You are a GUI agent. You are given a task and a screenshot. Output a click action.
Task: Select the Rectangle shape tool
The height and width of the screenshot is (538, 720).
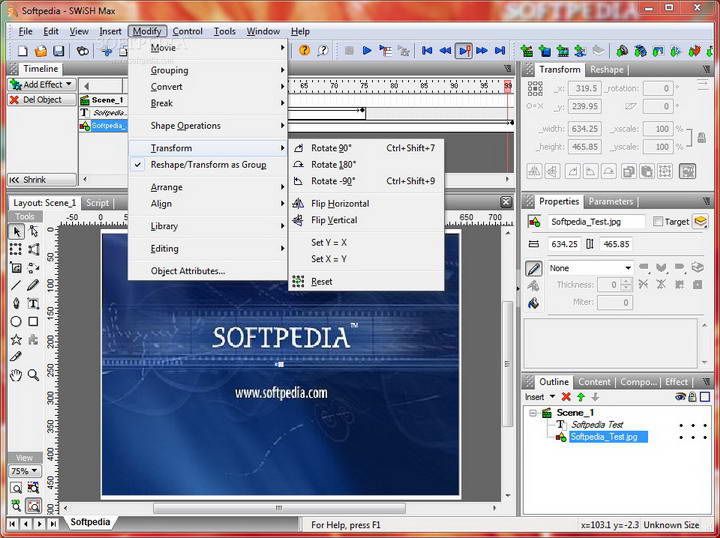33,321
